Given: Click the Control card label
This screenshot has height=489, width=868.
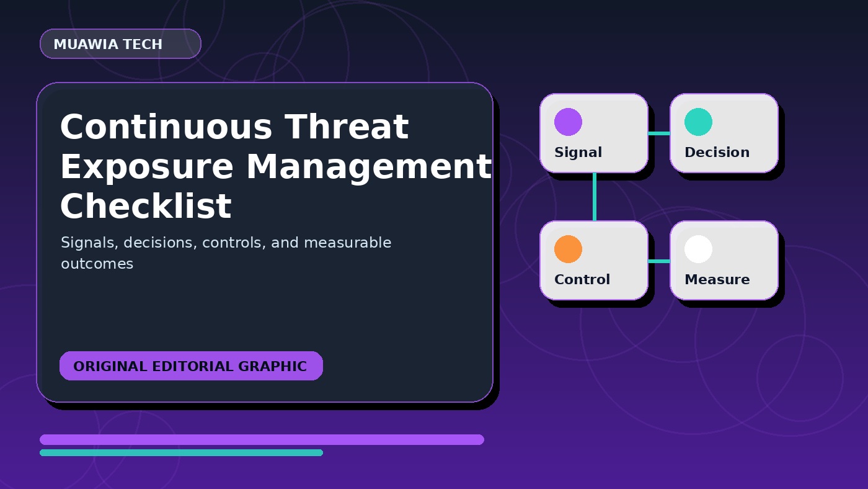Looking at the screenshot, I should tap(582, 280).
